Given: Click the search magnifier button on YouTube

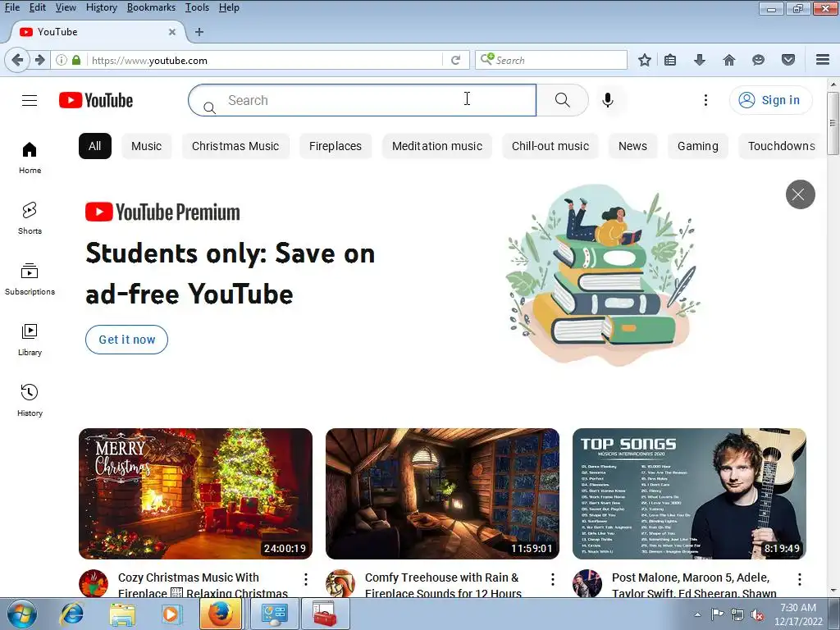Looking at the screenshot, I should [562, 100].
